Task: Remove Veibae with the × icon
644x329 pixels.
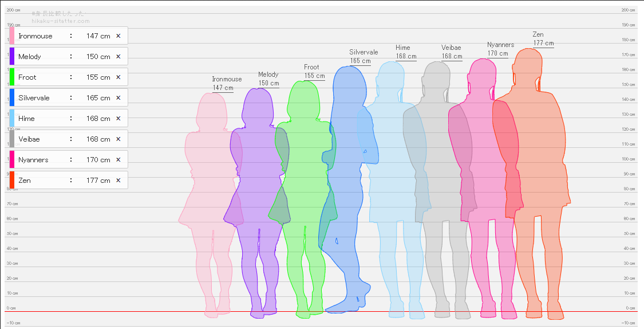Action: tap(118, 139)
